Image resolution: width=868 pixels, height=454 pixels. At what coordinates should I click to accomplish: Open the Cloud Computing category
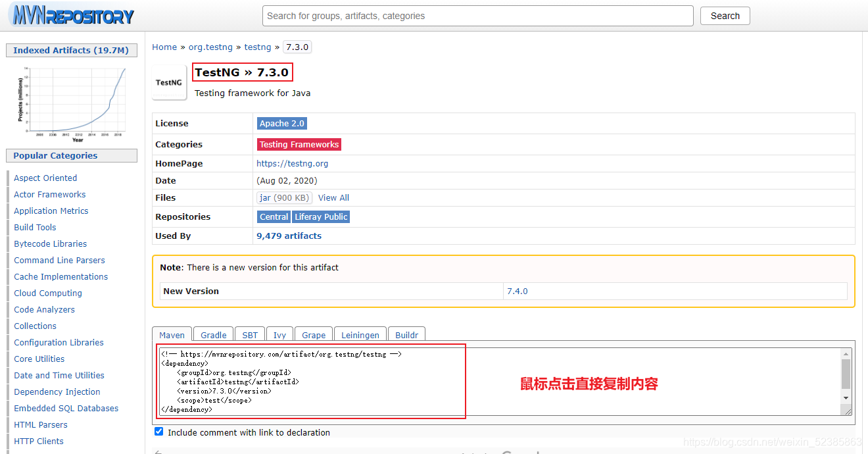click(48, 293)
